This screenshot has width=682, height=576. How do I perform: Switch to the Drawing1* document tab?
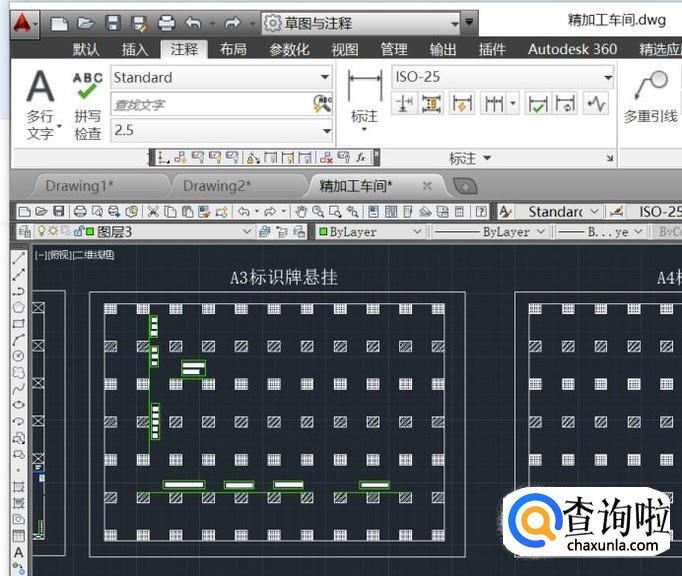pyautogui.click(x=79, y=186)
